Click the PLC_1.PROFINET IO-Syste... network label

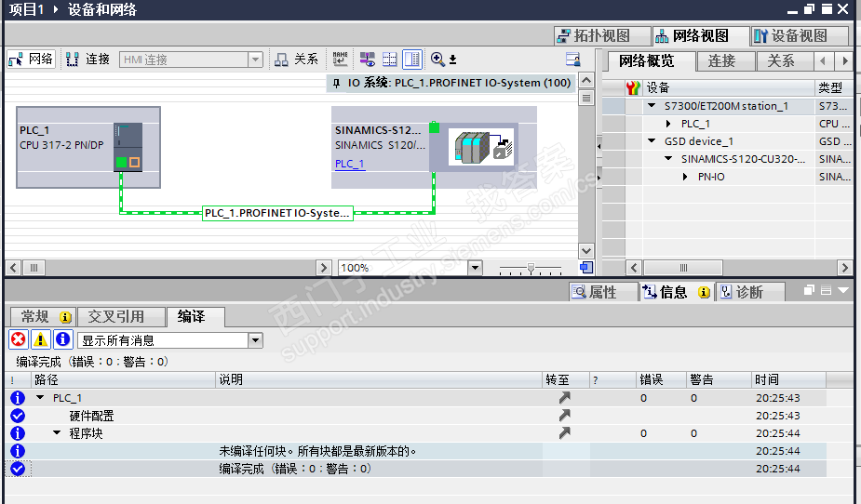point(277,213)
